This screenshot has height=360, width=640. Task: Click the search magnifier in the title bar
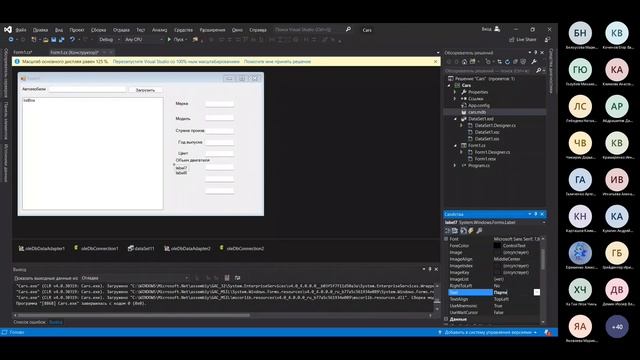pos(348,29)
